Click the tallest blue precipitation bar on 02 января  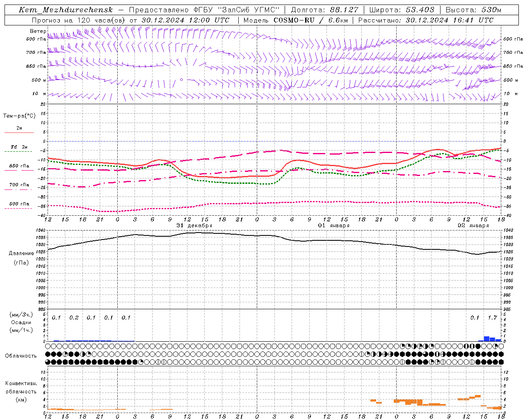point(486,339)
